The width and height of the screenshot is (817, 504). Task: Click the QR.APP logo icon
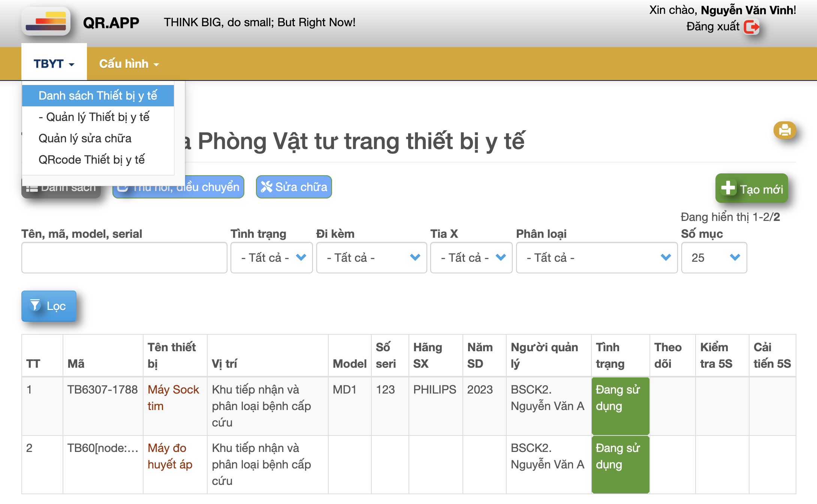[46, 22]
